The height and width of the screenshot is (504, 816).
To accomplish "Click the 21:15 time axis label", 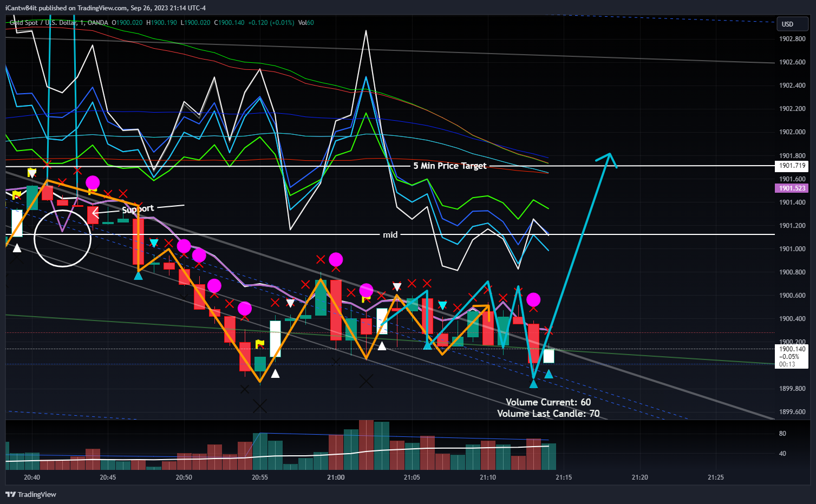I will [564, 477].
